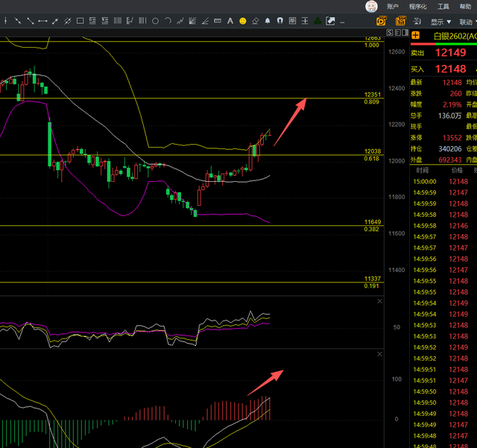Viewport: 477px width, 448px height.
Task: Select the arrow line drawing tool
Action: [x=55, y=21]
